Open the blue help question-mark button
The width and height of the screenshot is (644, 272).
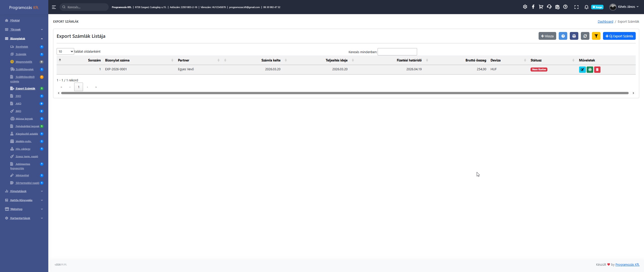[x=563, y=36]
